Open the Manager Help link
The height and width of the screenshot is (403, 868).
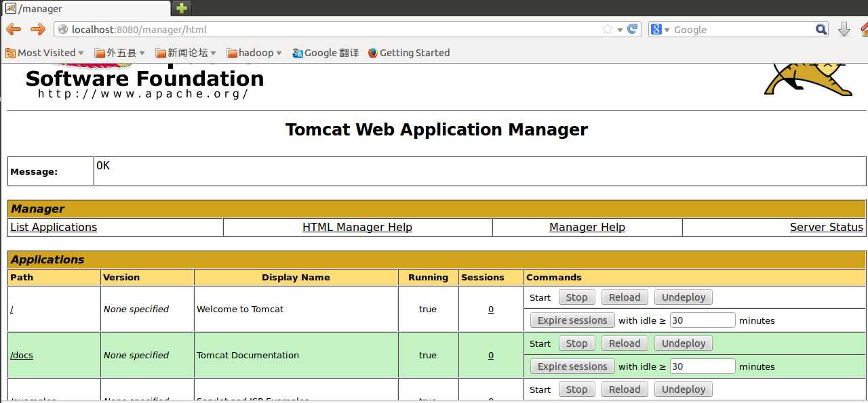587,227
